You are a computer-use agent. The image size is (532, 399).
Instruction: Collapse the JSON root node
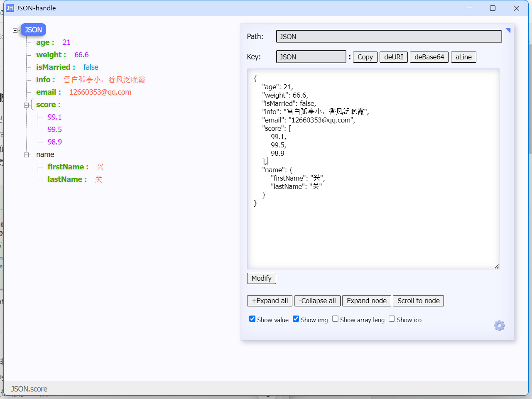[15, 30]
